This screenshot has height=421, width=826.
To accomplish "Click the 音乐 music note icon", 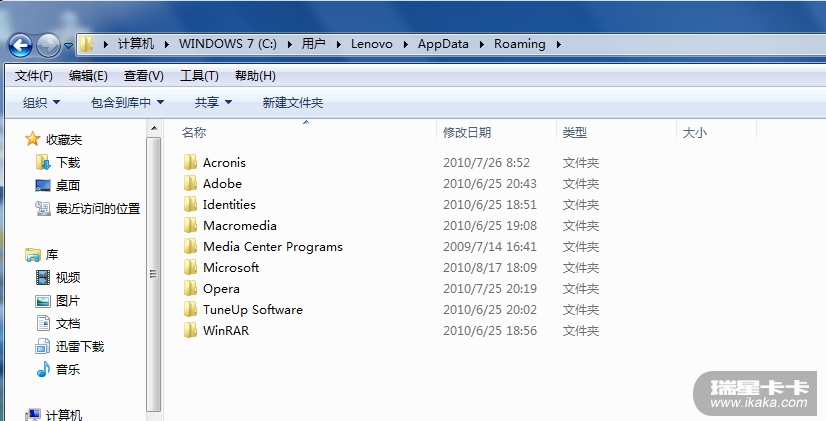I will tap(43, 369).
